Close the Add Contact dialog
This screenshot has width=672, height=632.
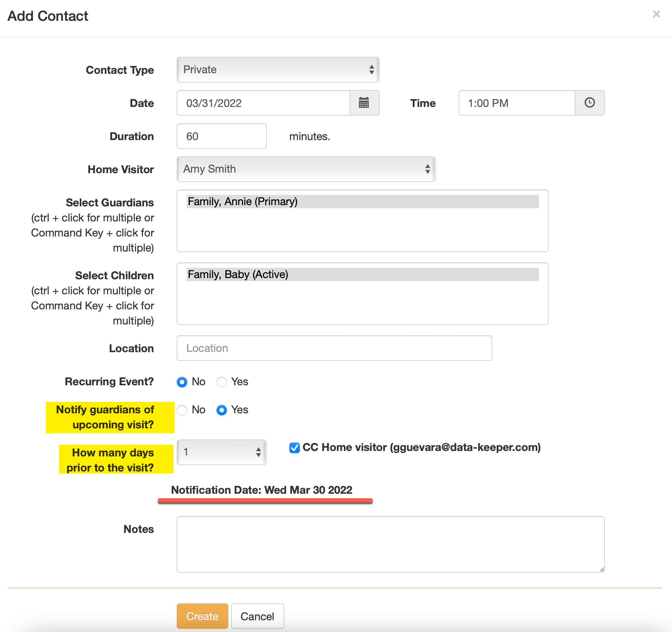click(x=656, y=14)
